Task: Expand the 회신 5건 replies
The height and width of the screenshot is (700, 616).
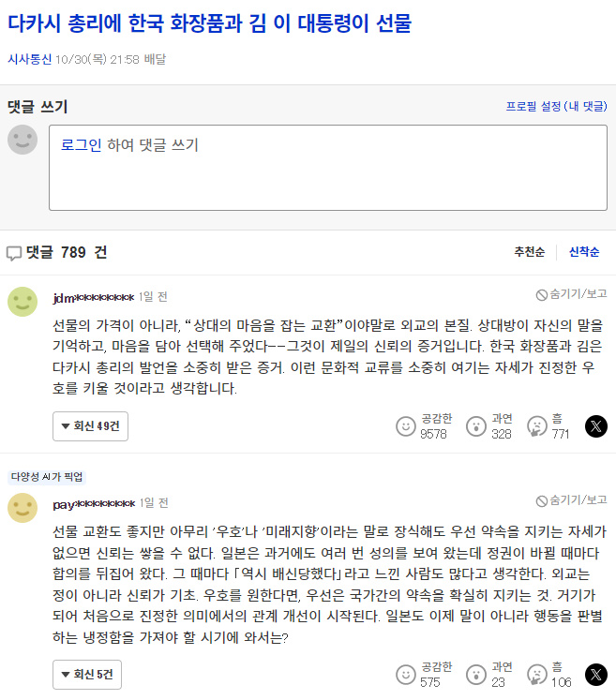Action: (x=87, y=675)
